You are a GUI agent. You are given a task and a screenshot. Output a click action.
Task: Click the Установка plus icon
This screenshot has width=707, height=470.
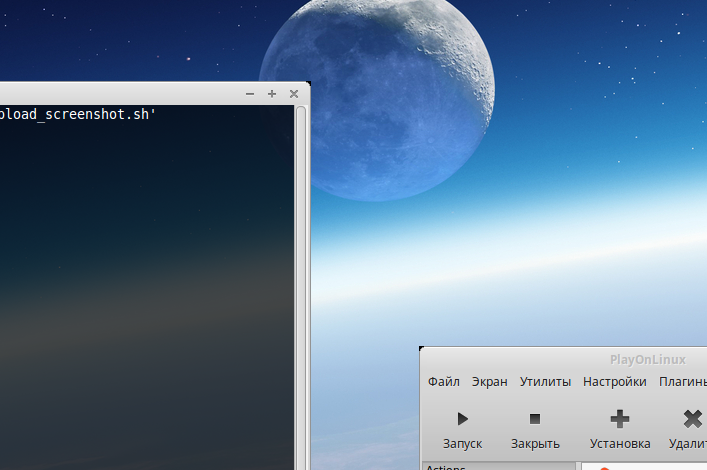[620, 419]
